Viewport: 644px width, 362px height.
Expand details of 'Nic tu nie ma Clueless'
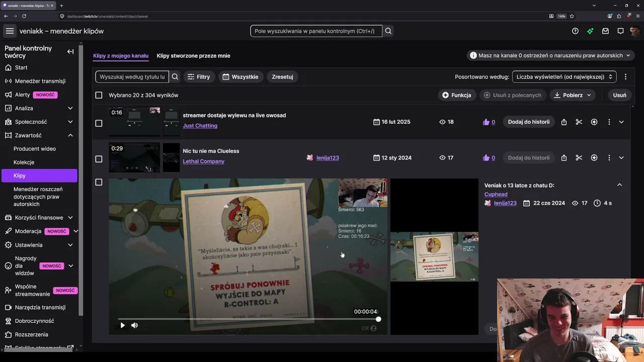[621, 158]
